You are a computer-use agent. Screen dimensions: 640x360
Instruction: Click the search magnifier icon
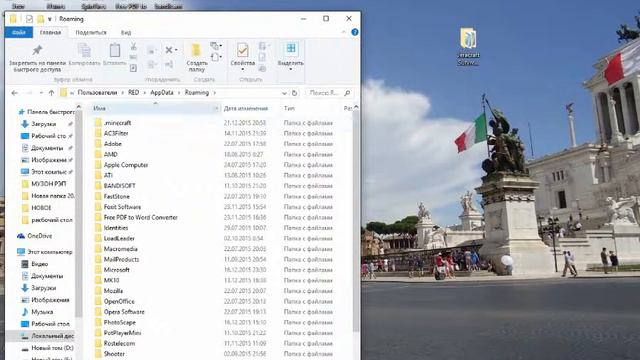(x=347, y=93)
